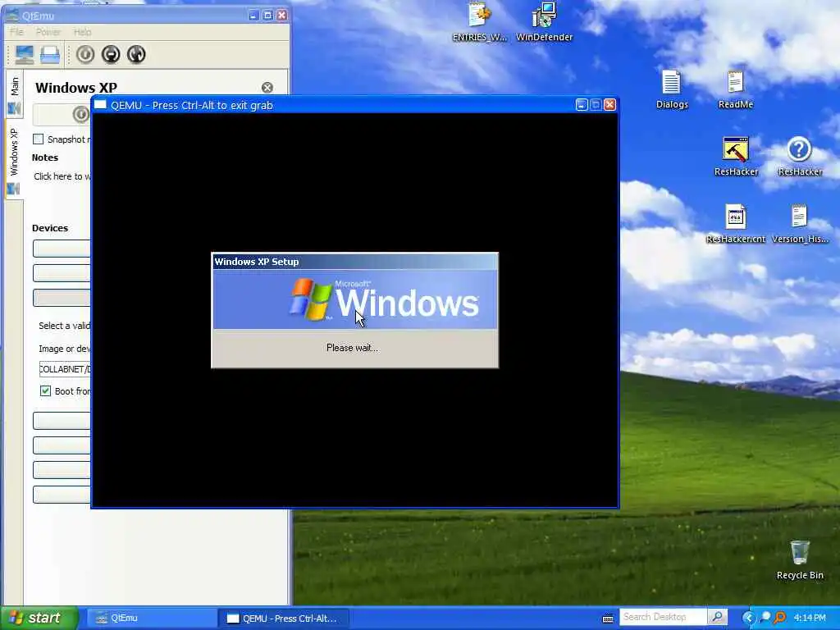Image resolution: width=840 pixels, height=630 pixels.
Task: Select the ReadMe desktop file icon
Action: 736,90
